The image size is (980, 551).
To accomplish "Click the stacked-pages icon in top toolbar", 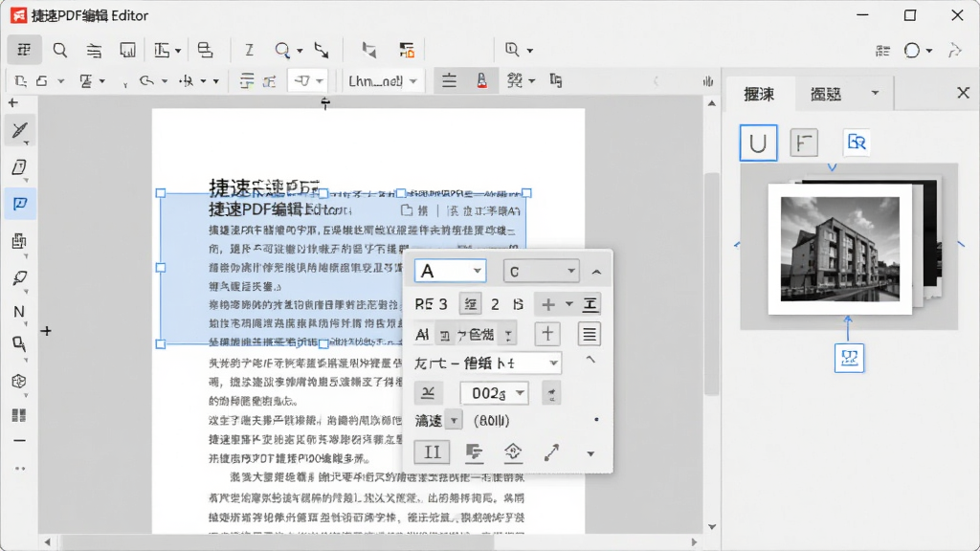I will point(205,50).
